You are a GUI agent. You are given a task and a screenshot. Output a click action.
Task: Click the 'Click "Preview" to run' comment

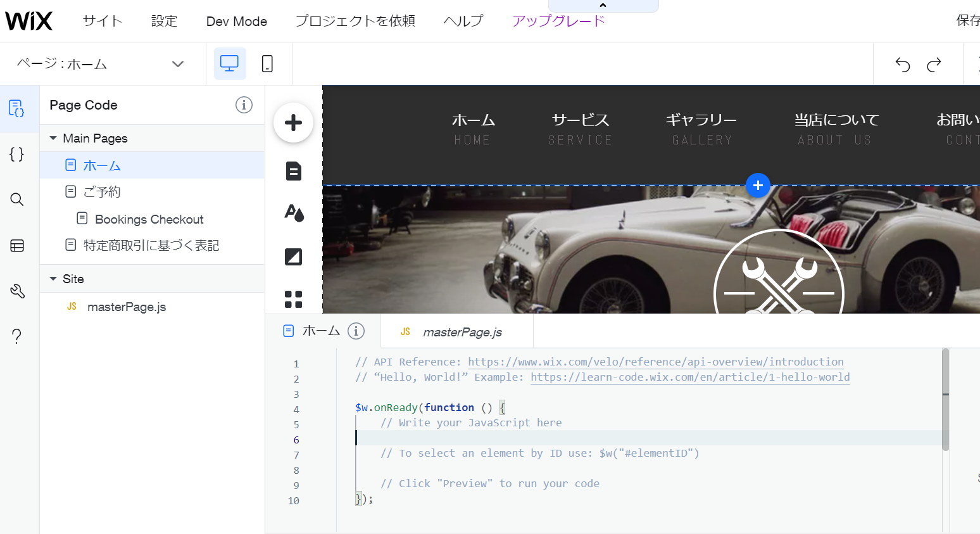coord(490,483)
